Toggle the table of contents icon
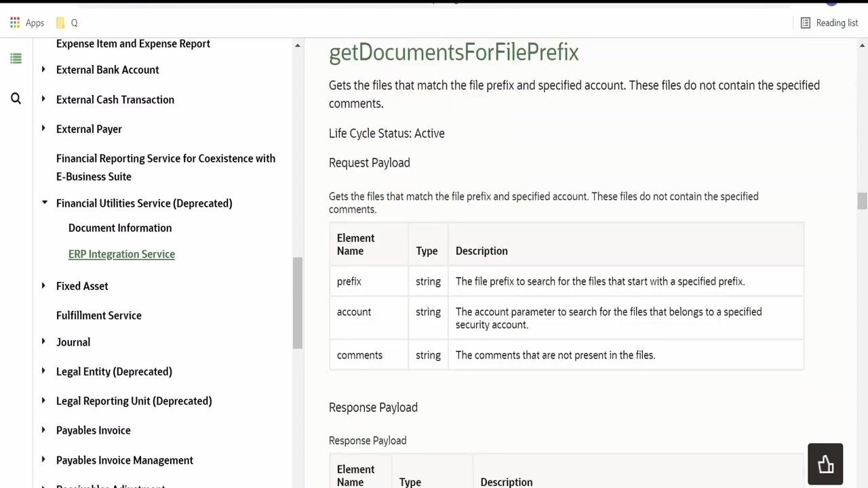Image resolution: width=868 pixels, height=488 pixels. coord(16,59)
